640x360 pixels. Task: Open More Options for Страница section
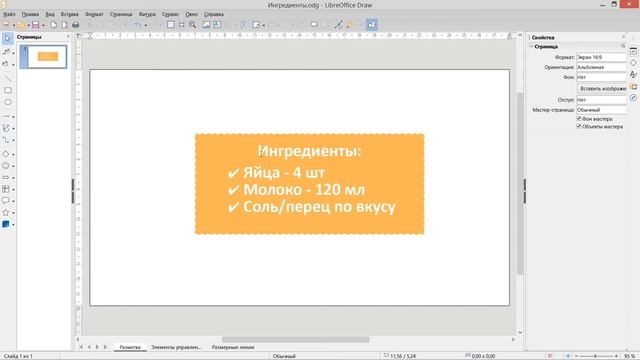tap(623, 46)
